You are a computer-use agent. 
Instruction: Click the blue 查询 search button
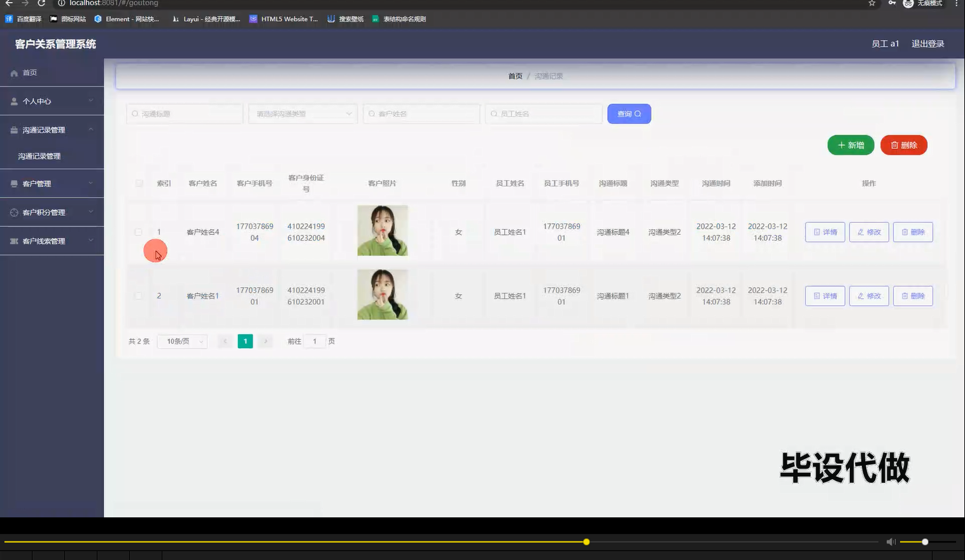629,114
